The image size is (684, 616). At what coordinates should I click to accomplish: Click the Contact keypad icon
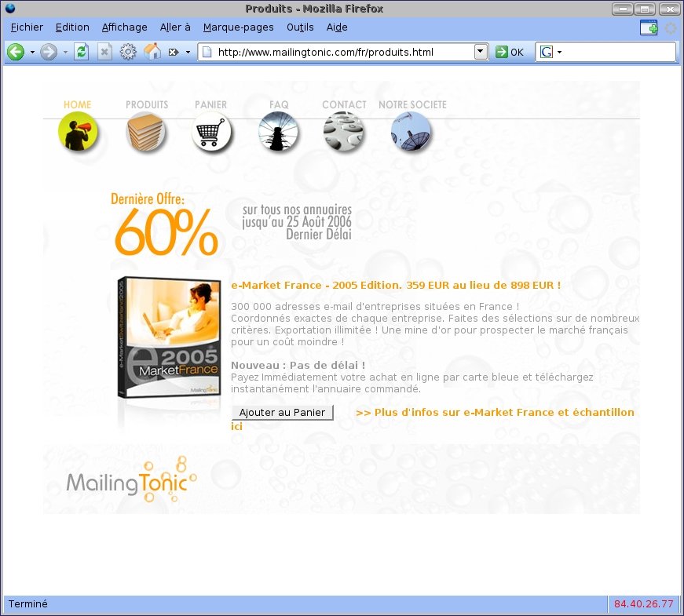click(x=344, y=132)
